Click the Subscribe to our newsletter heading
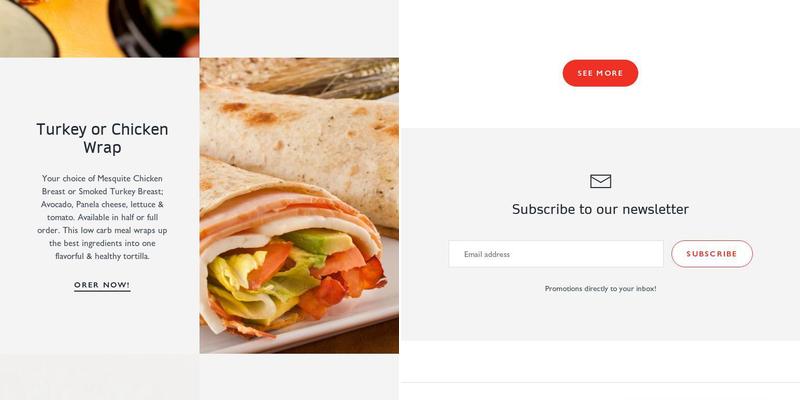800x400 pixels. click(600, 209)
